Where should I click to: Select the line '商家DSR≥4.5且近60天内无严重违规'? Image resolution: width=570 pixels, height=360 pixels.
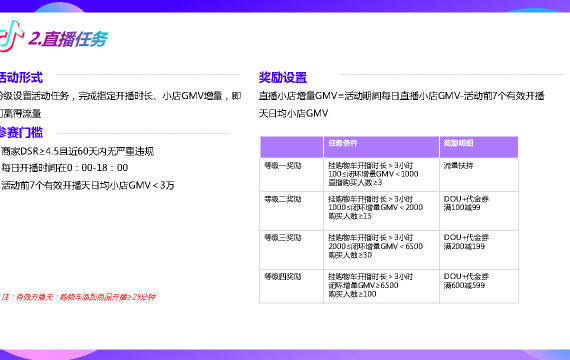click(78, 151)
